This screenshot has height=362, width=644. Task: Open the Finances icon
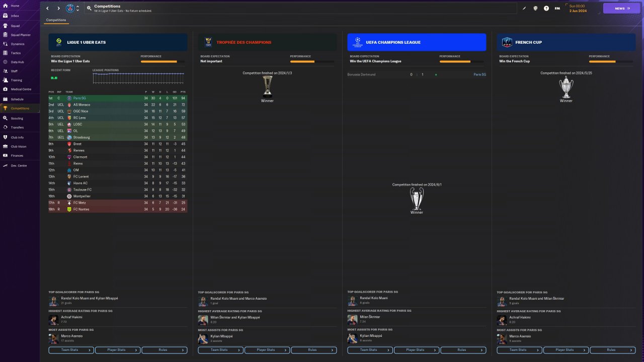pyautogui.click(x=5, y=155)
